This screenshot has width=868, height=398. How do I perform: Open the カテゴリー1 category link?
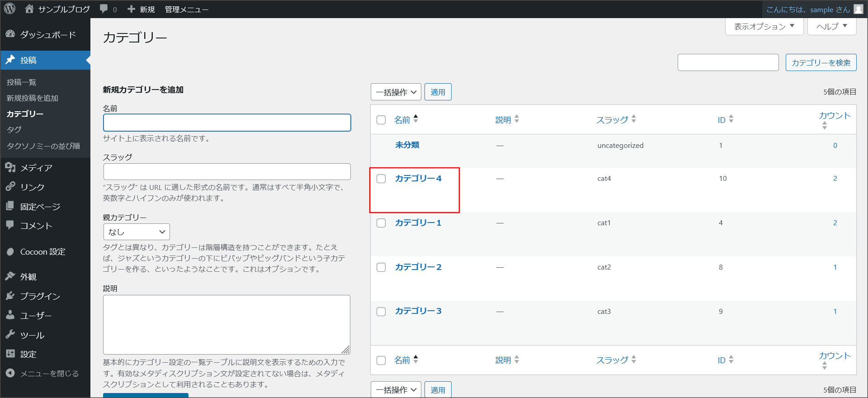418,223
